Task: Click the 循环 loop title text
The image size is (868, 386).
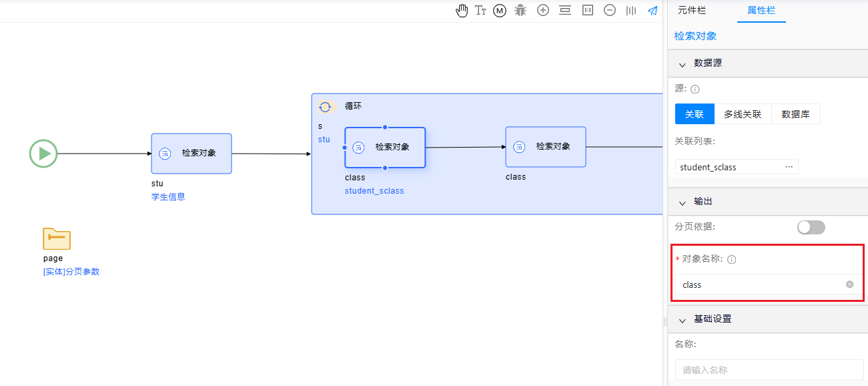Action: [353, 106]
